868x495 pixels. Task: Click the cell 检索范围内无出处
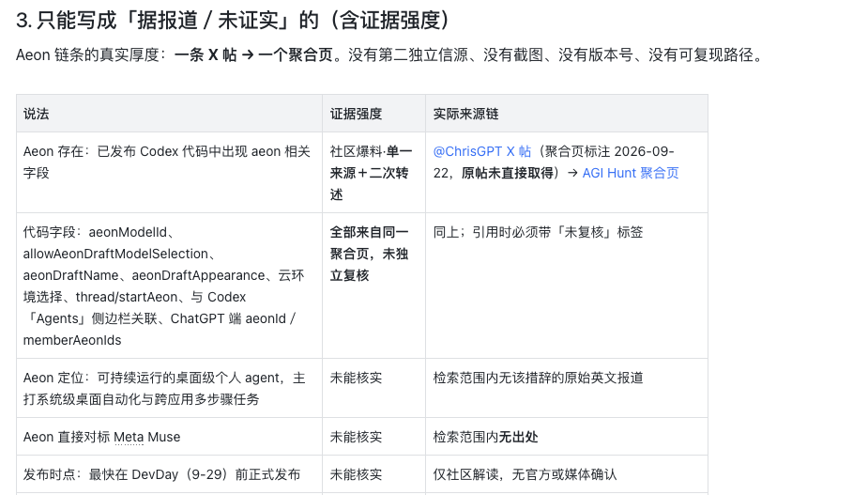[566, 437]
